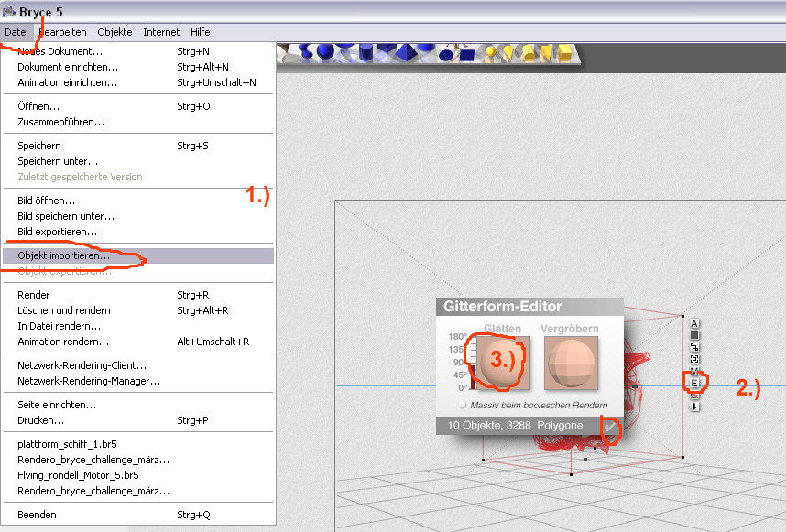786x532 pixels.
Task: Choose Render from the Datei menu
Action: (138, 295)
